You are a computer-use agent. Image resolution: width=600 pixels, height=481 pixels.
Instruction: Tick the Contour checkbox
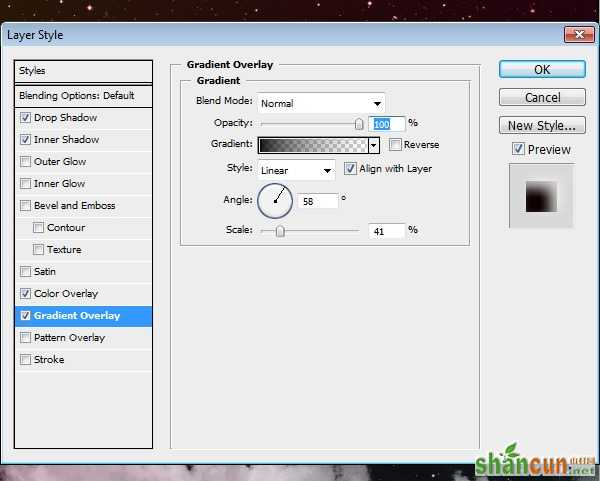(38, 228)
